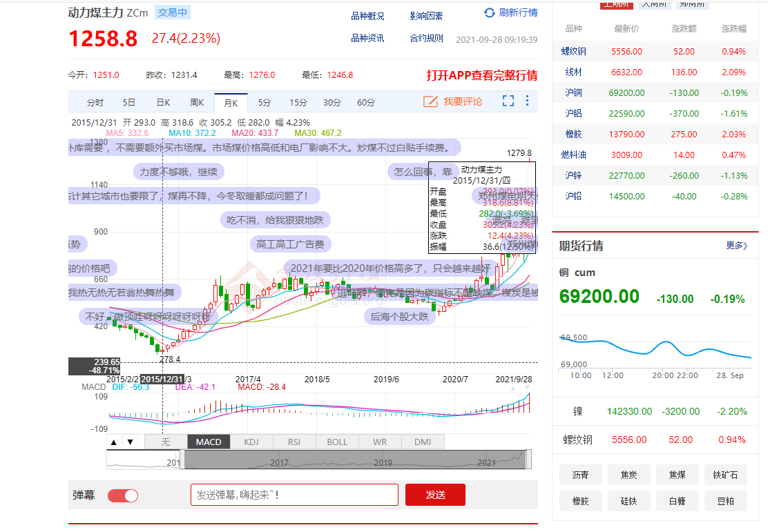Open the three-dot more options menu
Viewport: 768px width, 532px height.
[x=527, y=101]
